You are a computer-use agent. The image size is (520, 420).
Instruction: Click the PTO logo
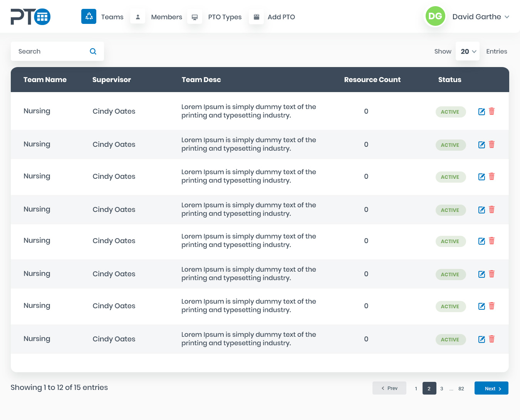click(x=30, y=17)
